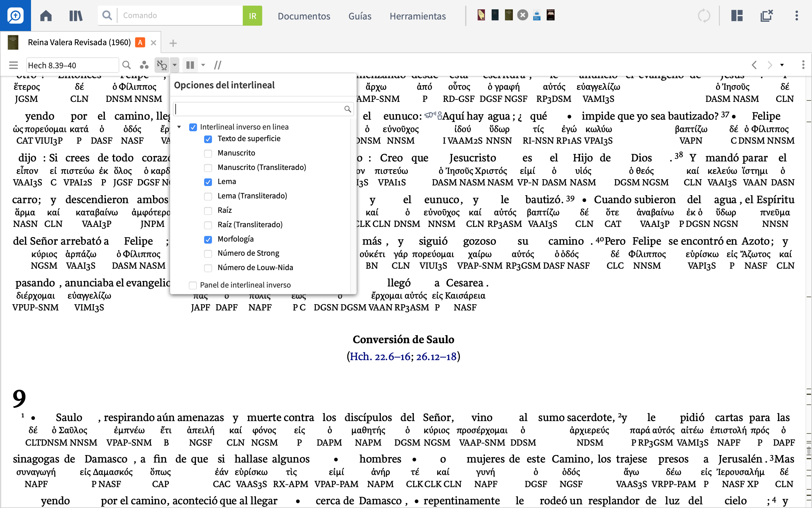Click the Hech 8.39–40 reference box

pyautogui.click(x=72, y=65)
